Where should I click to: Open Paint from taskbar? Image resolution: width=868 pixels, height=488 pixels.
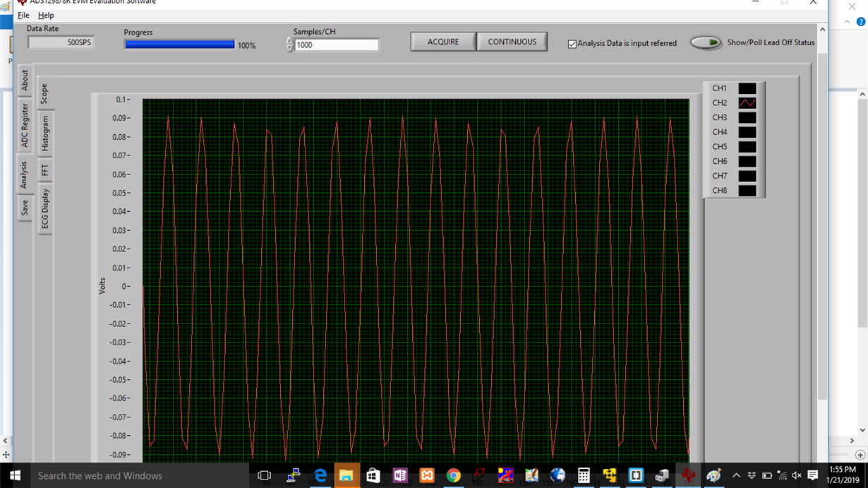[x=714, y=476]
